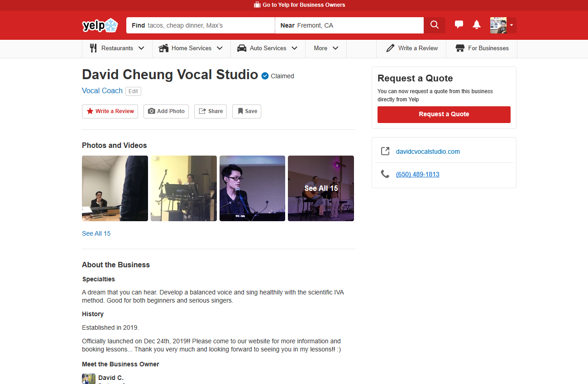The height and width of the screenshot is (384, 588).
Task: Click the pencil Write a Review icon
Action: 390,48
